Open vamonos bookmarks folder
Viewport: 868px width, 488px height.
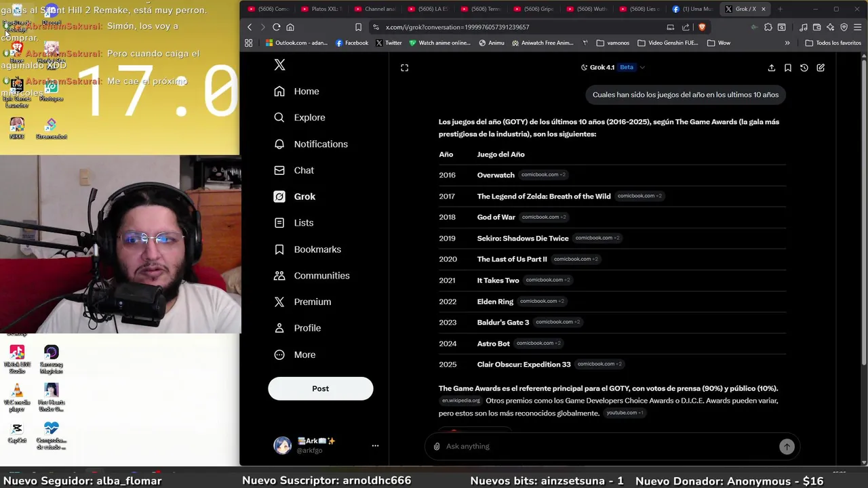[x=613, y=43]
